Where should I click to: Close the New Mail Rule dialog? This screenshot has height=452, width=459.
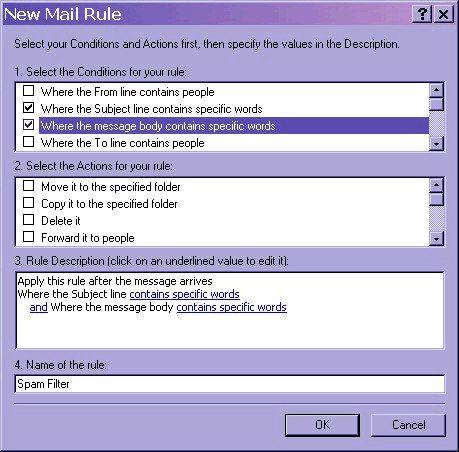coord(443,14)
